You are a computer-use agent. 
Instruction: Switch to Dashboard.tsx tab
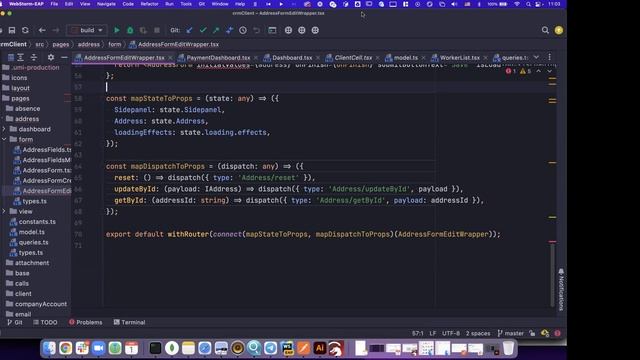(x=292, y=58)
